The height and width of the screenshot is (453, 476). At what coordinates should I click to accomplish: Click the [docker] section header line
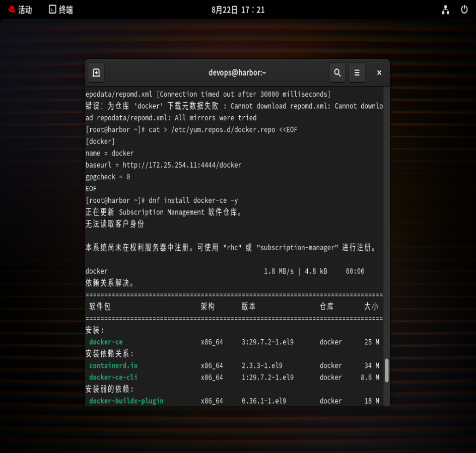pyautogui.click(x=100, y=141)
